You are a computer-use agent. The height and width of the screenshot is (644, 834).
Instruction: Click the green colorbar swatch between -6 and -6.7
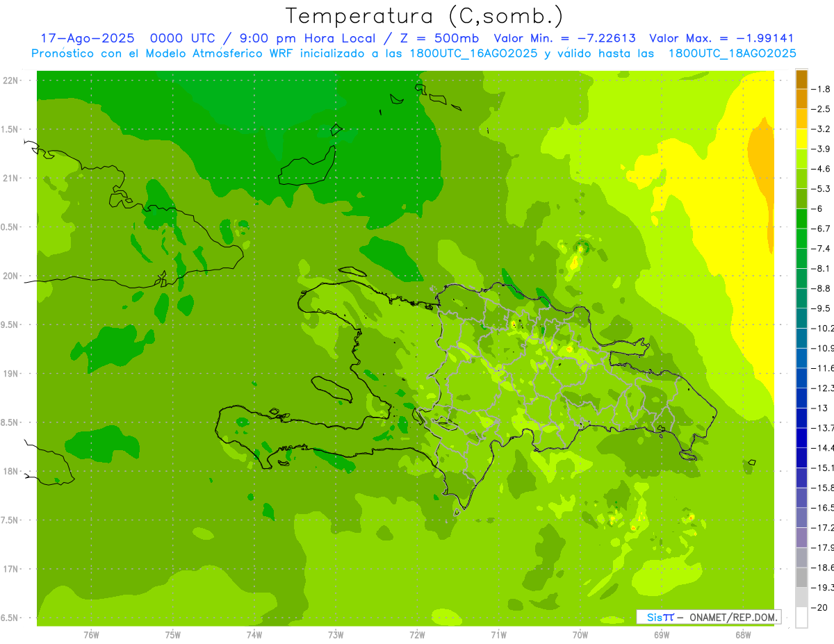[x=802, y=218]
